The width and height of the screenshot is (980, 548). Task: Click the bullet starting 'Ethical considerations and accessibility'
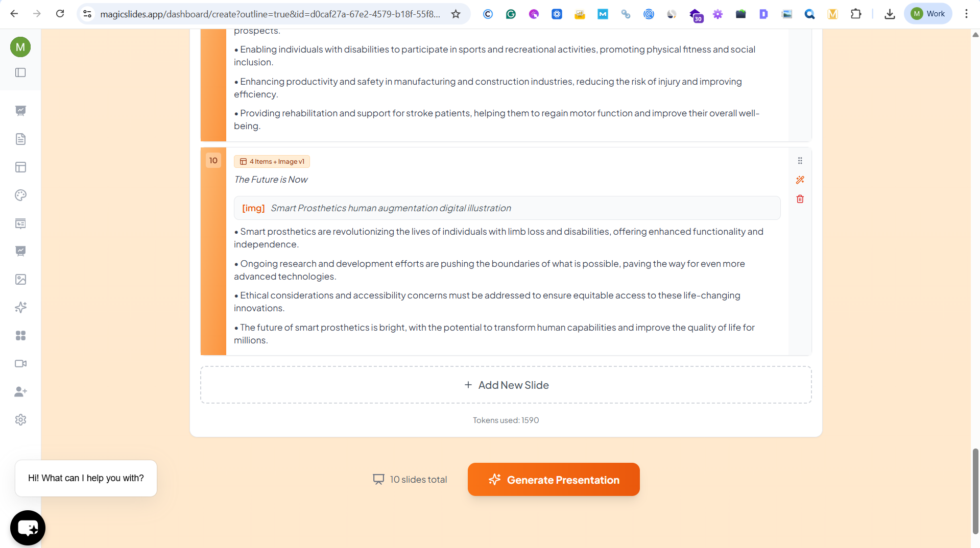487,302
